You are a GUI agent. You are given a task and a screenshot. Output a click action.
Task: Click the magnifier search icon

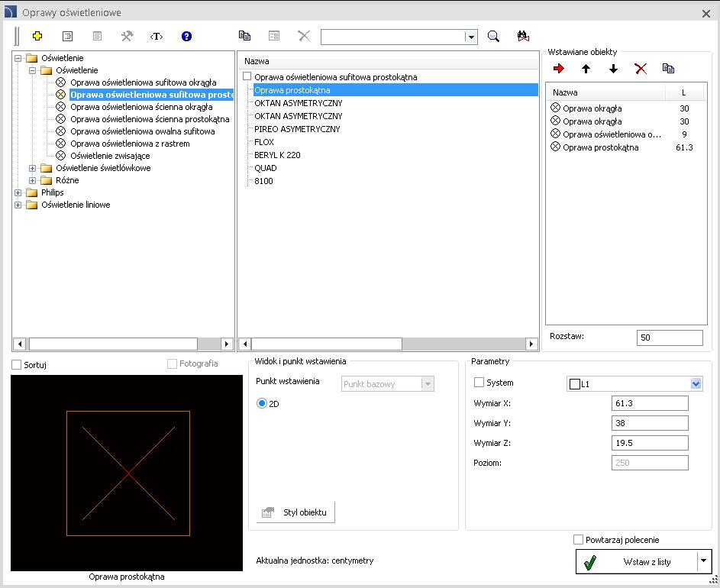click(x=494, y=36)
